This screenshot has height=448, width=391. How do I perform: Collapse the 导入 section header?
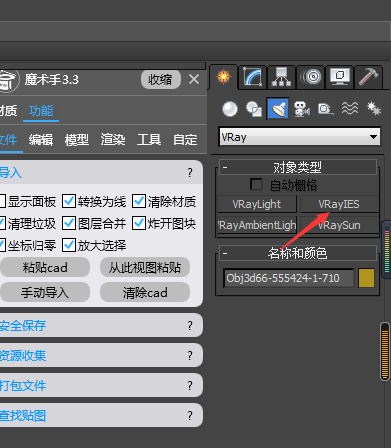click(x=100, y=172)
